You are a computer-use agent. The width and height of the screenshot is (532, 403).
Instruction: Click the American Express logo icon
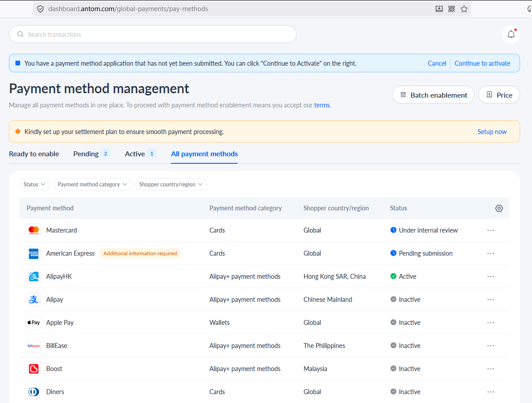point(34,253)
